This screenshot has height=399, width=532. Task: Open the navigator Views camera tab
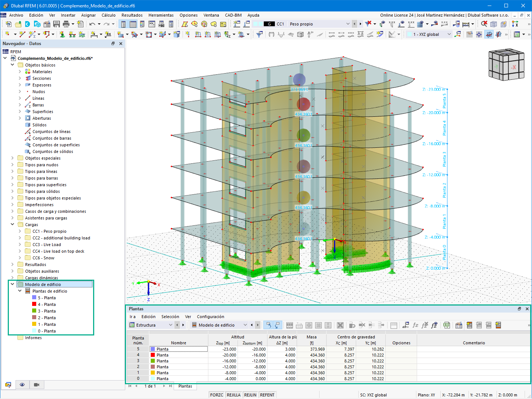(x=37, y=385)
